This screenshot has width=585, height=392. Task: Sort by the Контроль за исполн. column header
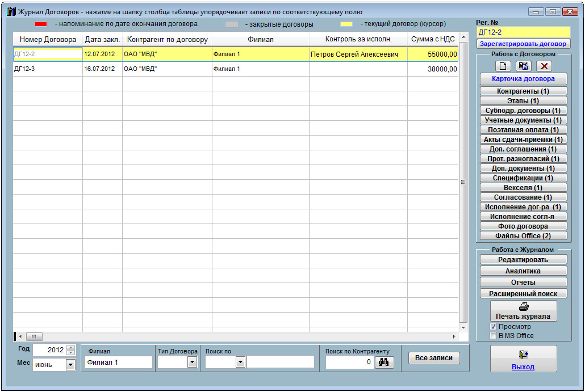tap(358, 39)
